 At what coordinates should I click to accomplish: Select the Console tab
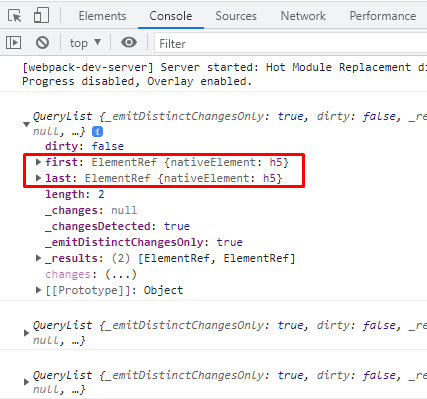171,16
